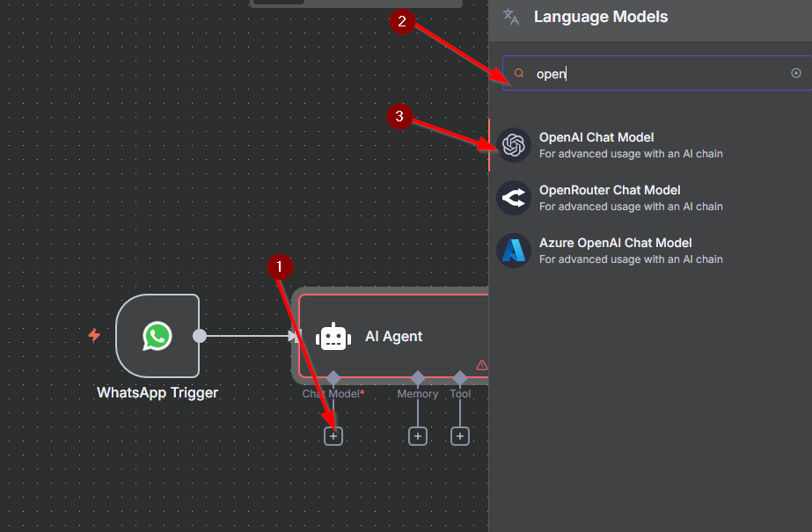Click the OpenRouter logo icon

coord(514,198)
